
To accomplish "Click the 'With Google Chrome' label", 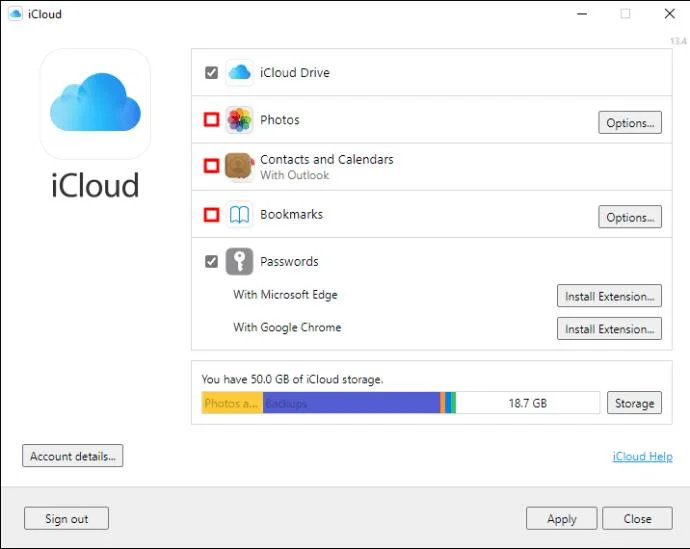I will coord(287,327).
